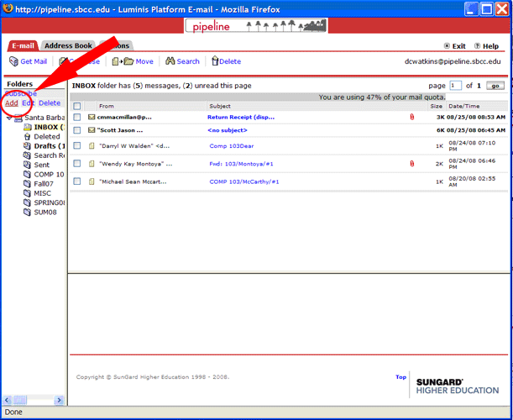Click the Get Mail envelope icon

pyautogui.click(x=13, y=61)
